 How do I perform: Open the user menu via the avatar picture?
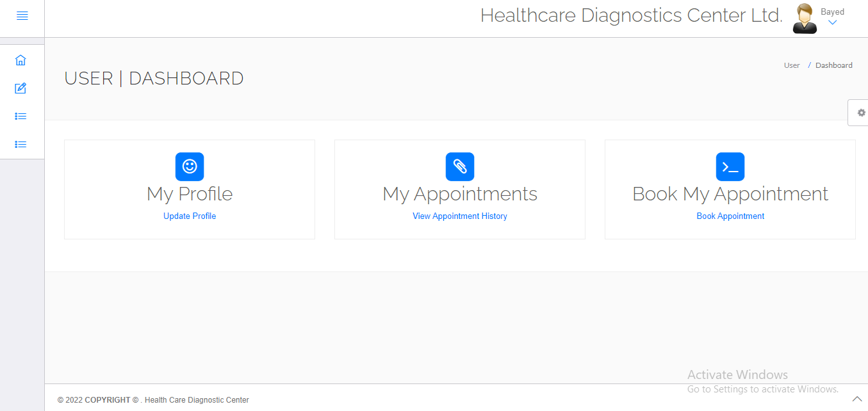click(805, 18)
